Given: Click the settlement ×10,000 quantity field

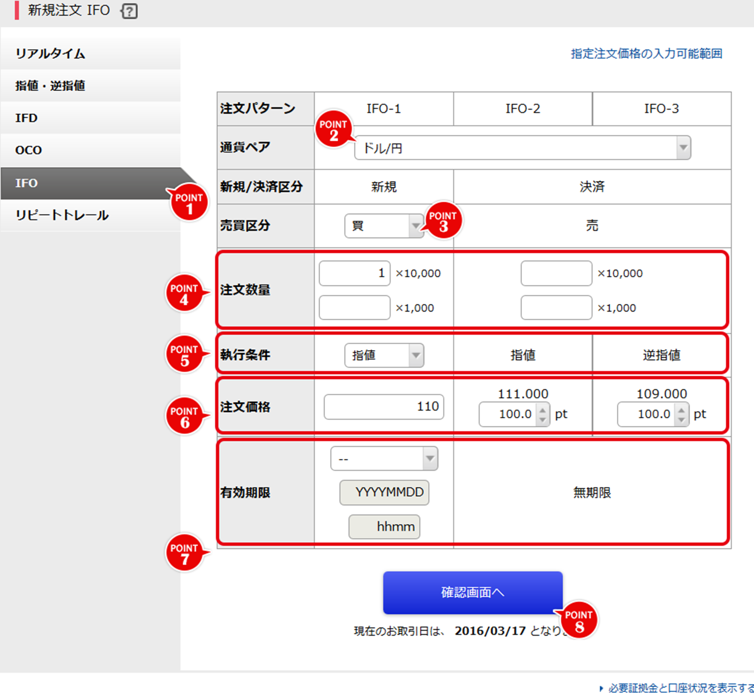Looking at the screenshot, I should click(556, 273).
